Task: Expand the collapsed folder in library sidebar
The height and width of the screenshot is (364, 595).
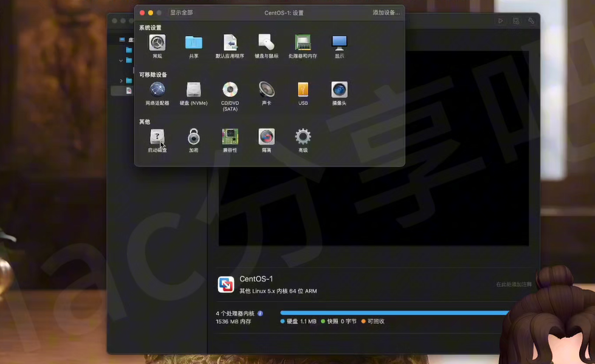Action: [121, 81]
